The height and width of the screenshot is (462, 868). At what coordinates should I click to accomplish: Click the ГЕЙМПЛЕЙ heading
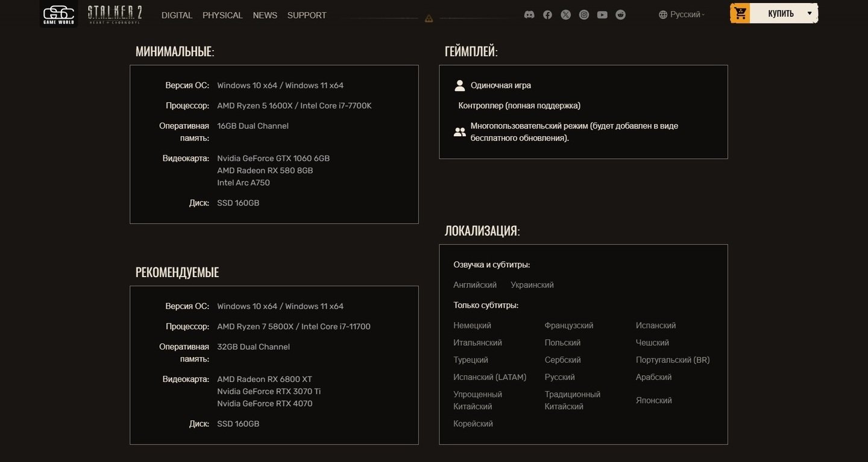(x=471, y=51)
